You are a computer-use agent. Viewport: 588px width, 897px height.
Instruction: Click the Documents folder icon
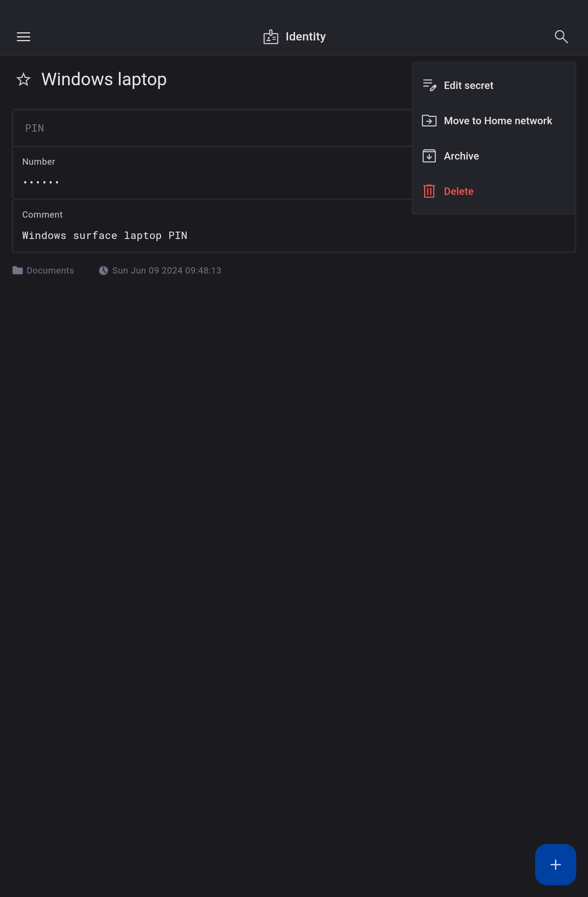pyautogui.click(x=17, y=271)
